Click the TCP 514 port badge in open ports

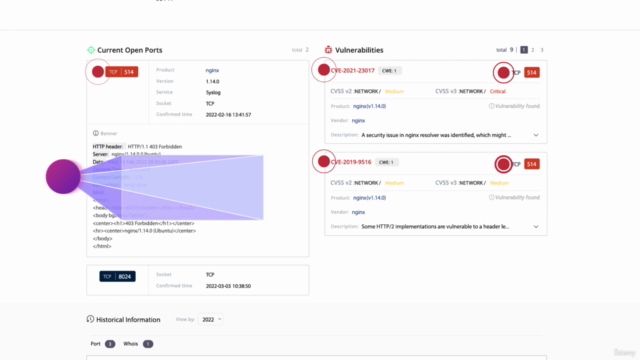point(122,72)
